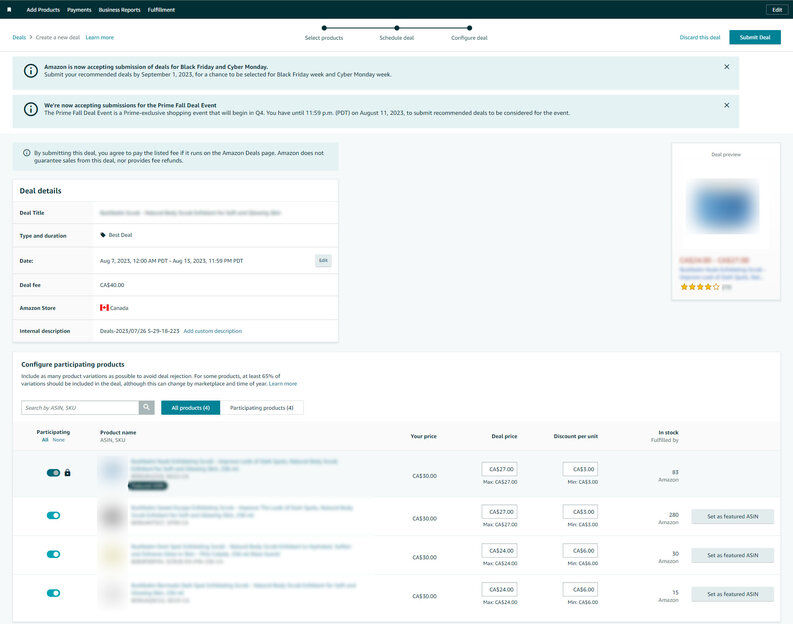Screen dimensions: 793x624
Task: Open the Add Products menu
Action: point(43,10)
